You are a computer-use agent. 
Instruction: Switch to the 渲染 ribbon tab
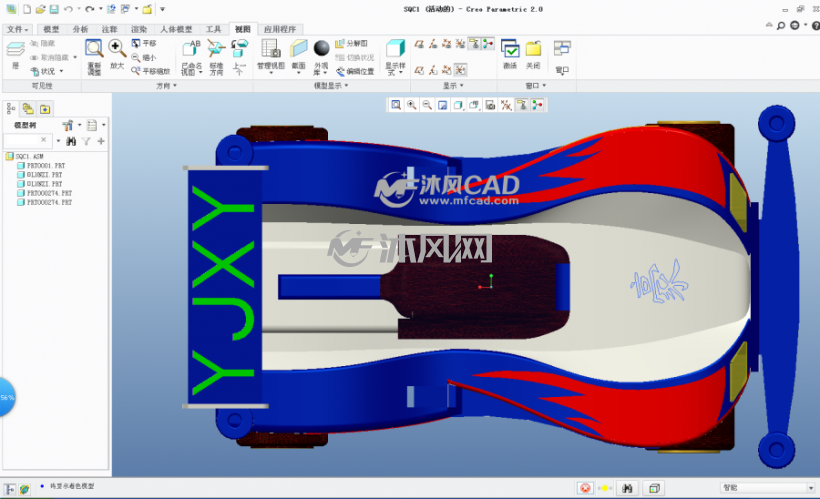click(139, 29)
